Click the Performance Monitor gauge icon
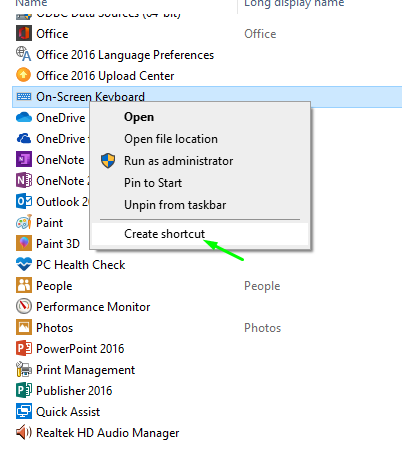This screenshot has height=449, width=402. click(24, 306)
